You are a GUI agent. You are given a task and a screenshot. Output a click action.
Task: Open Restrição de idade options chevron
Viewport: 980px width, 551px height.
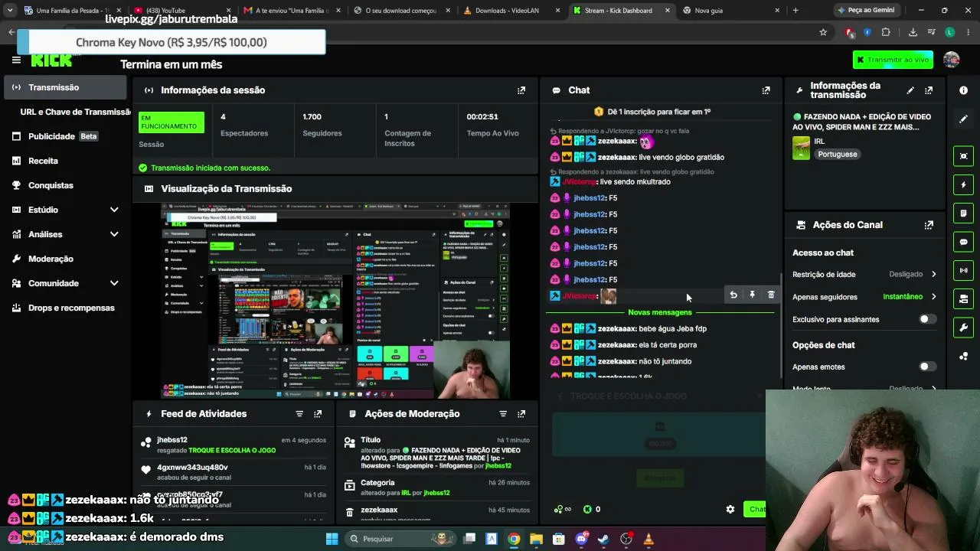click(x=933, y=274)
